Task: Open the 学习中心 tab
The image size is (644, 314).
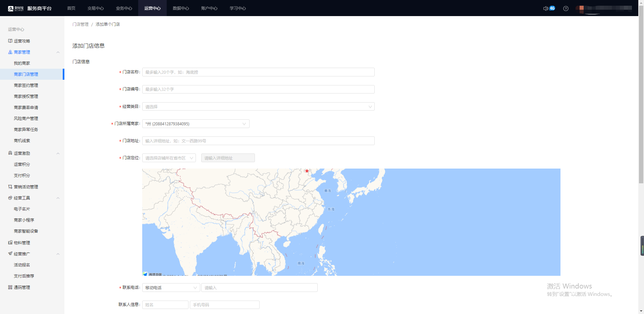Action: click(238, 8)
